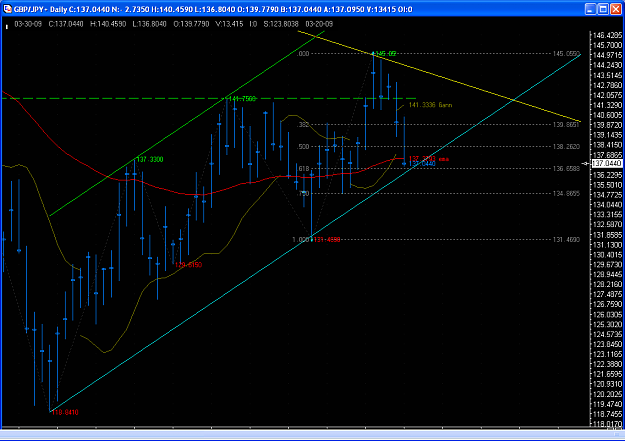The height and width of the screenshot is (441, 625).
Task: Click the 03-20-09 date in header
Action: click(x=319, y=24)
